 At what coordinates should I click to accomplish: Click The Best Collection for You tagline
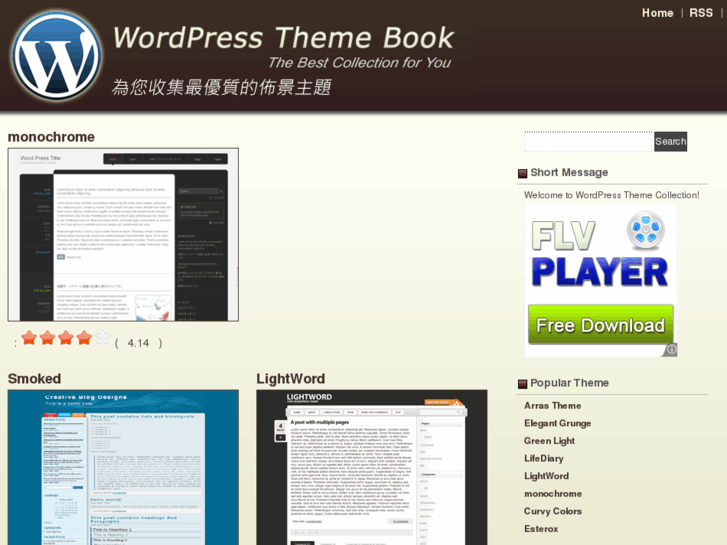pos(359,63)
